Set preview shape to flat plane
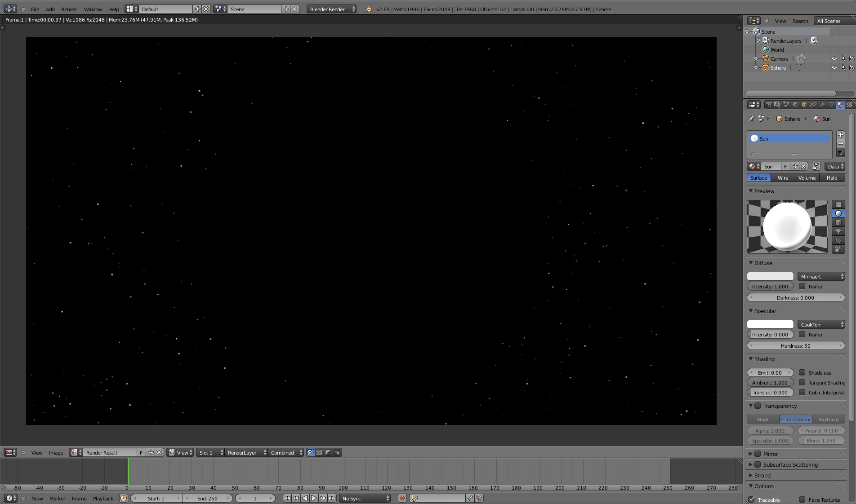 (838, 204)
